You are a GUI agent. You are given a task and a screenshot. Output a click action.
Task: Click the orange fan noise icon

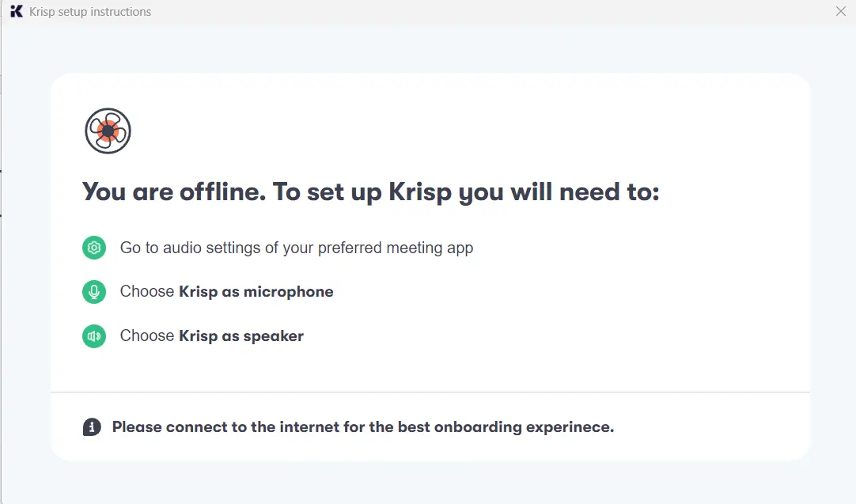[x=108, y=131]
